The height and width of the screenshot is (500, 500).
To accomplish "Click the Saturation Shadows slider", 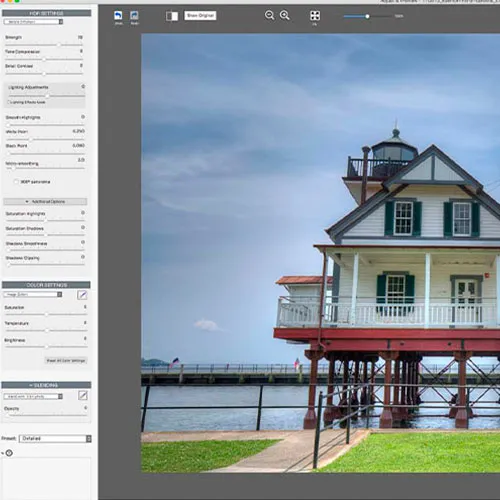I will (45, 235).
